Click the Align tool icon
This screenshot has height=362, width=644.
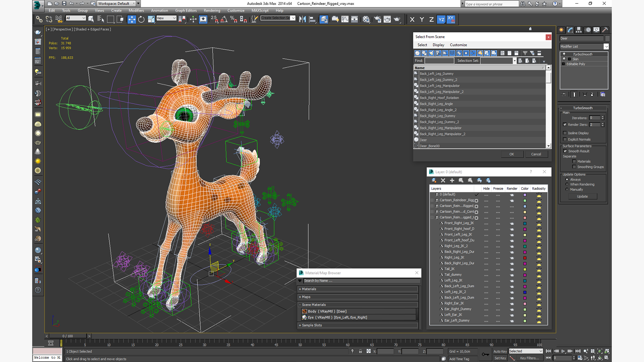[x=312, y=19]
